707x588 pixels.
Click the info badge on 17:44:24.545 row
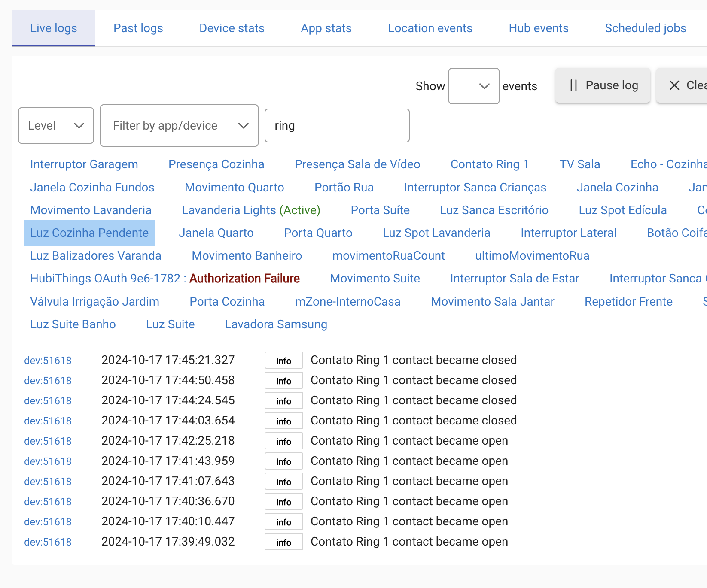coord(284,401)
